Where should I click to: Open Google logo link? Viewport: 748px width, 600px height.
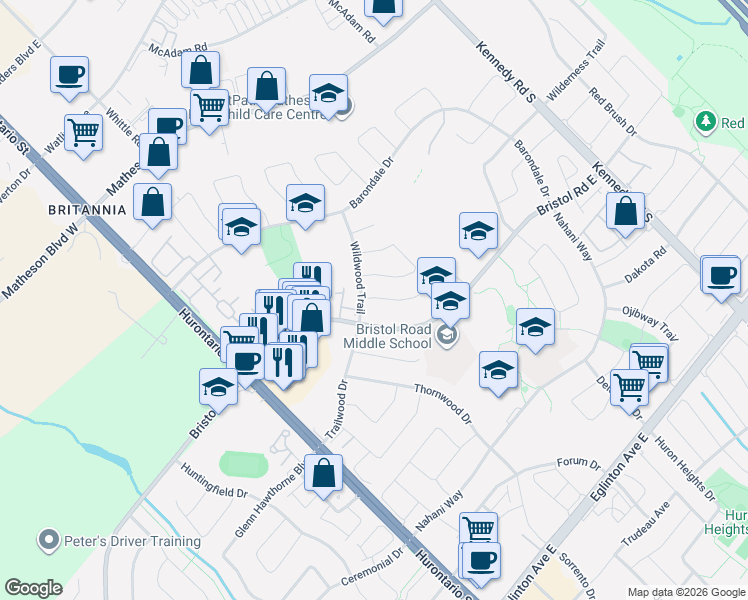(33, 588)
